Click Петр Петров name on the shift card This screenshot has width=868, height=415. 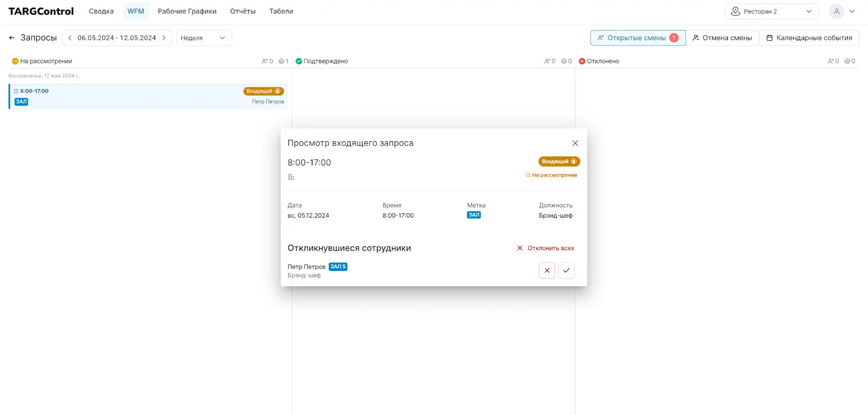pos(268,102)
